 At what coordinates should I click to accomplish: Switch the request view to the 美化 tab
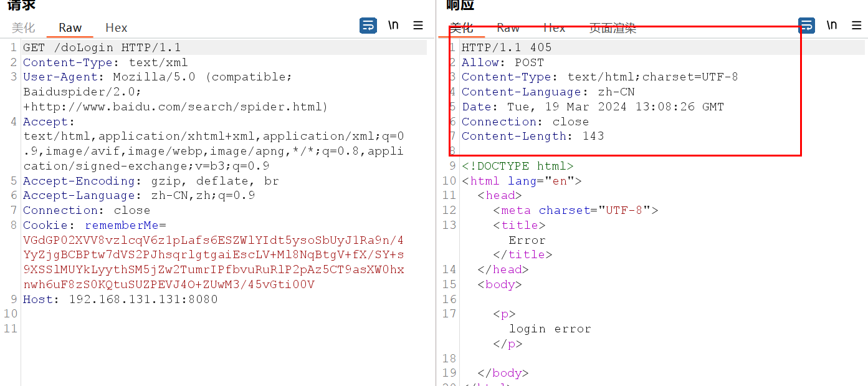pos(24,27)
